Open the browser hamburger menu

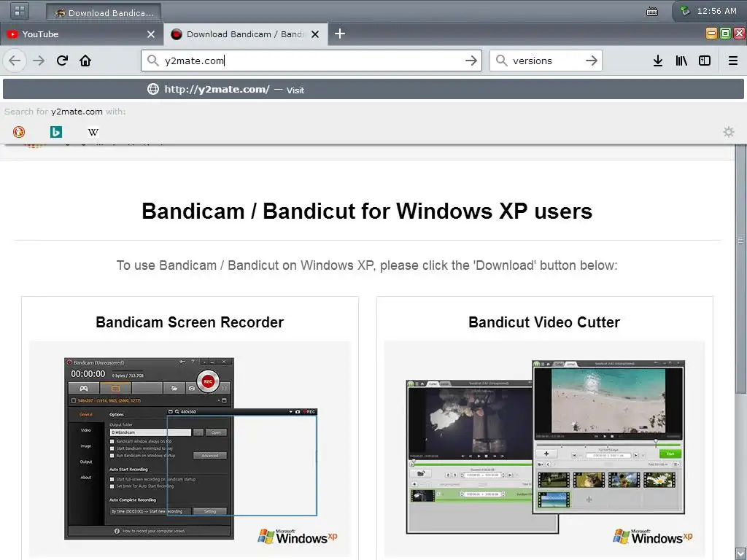[x=733, y=61]
